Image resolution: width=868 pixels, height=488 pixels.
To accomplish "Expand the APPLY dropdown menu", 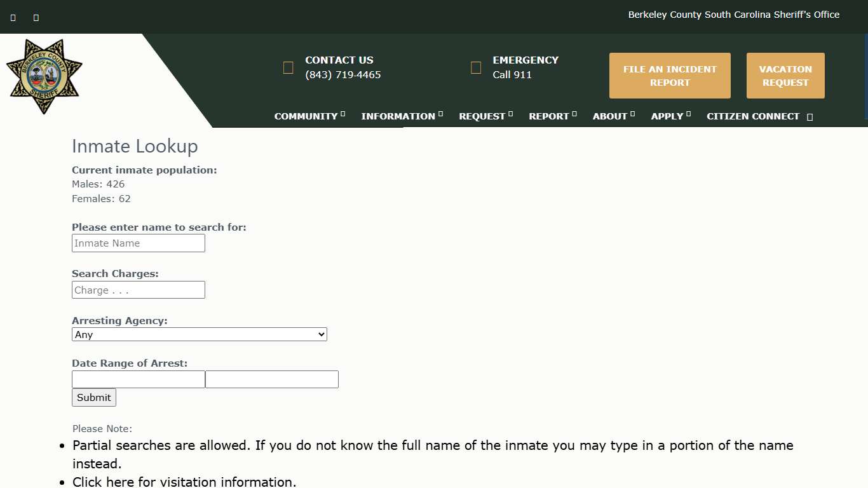I will 666,116.
